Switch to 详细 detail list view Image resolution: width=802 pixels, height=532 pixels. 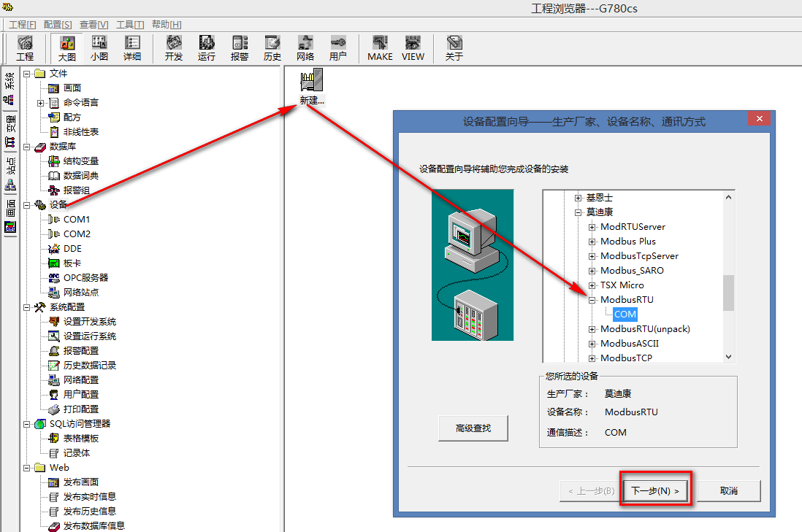[x=132, y=48]
